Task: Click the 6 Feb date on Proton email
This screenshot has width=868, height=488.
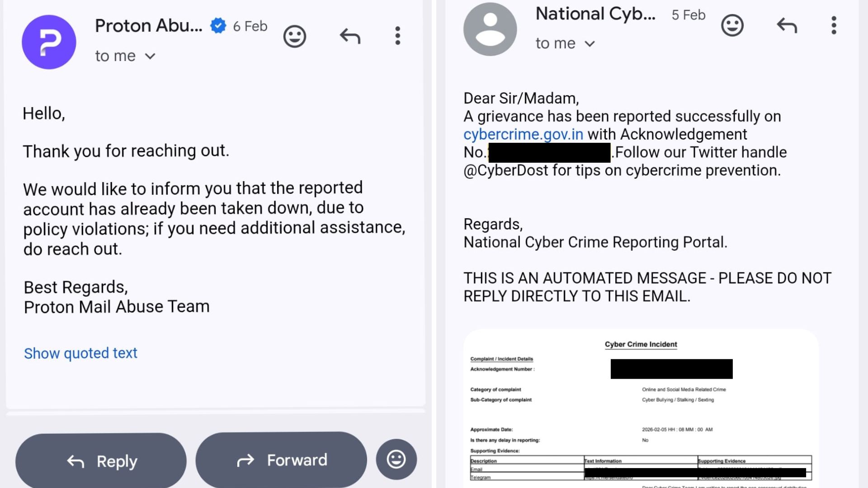Action: tap(249, 26)
